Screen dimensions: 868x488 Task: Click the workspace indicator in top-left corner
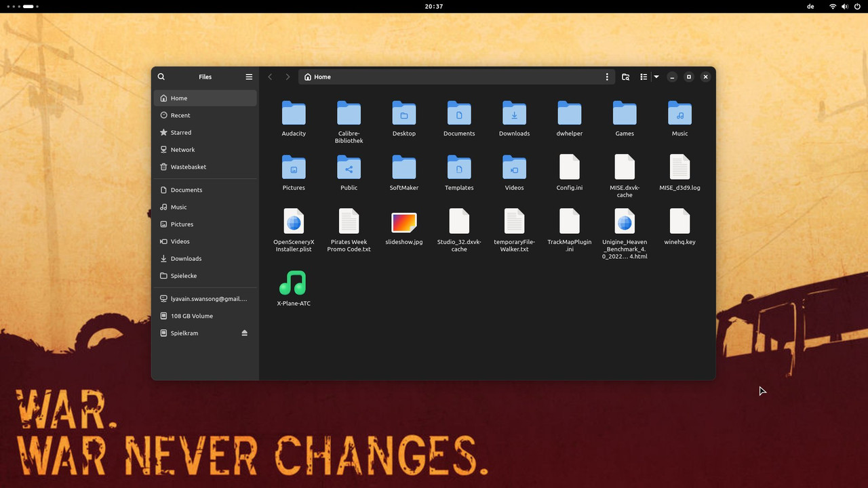coord(22,6)
